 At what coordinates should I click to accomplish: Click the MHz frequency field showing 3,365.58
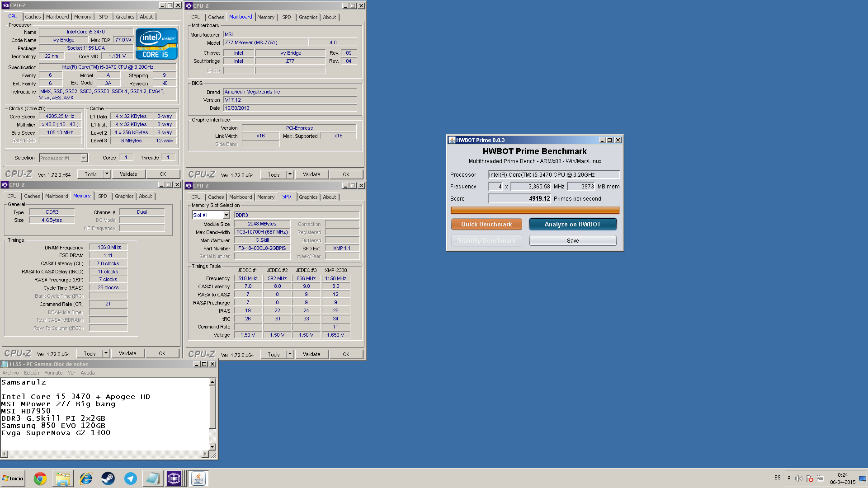click(x=531, y=186)
